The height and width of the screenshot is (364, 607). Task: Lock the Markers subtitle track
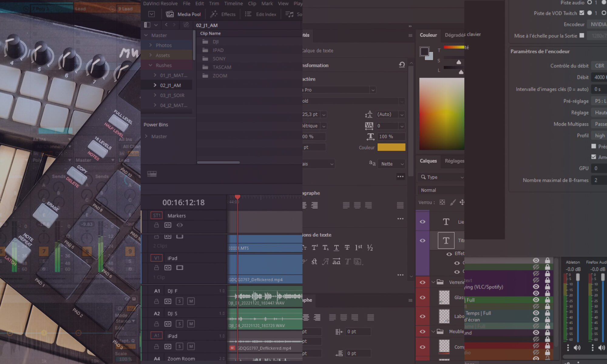[156, 225]
